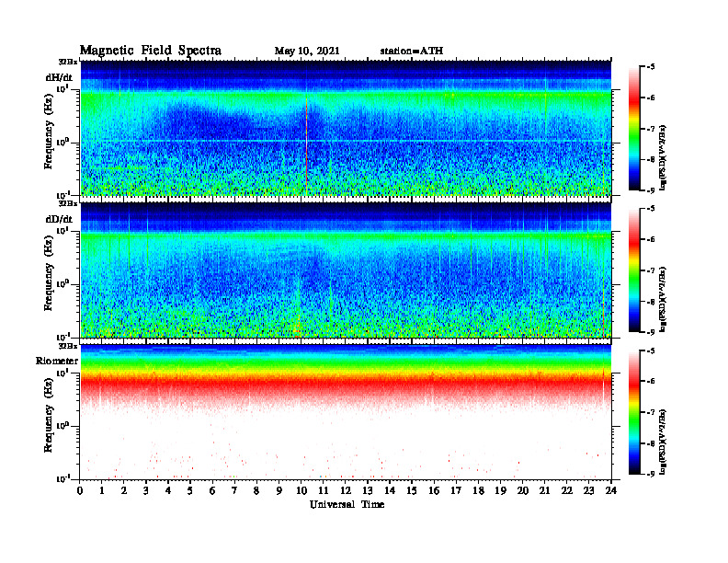Click the "24" hour tick label
This screenshot has width=728, height=563.
click(611, 490)
